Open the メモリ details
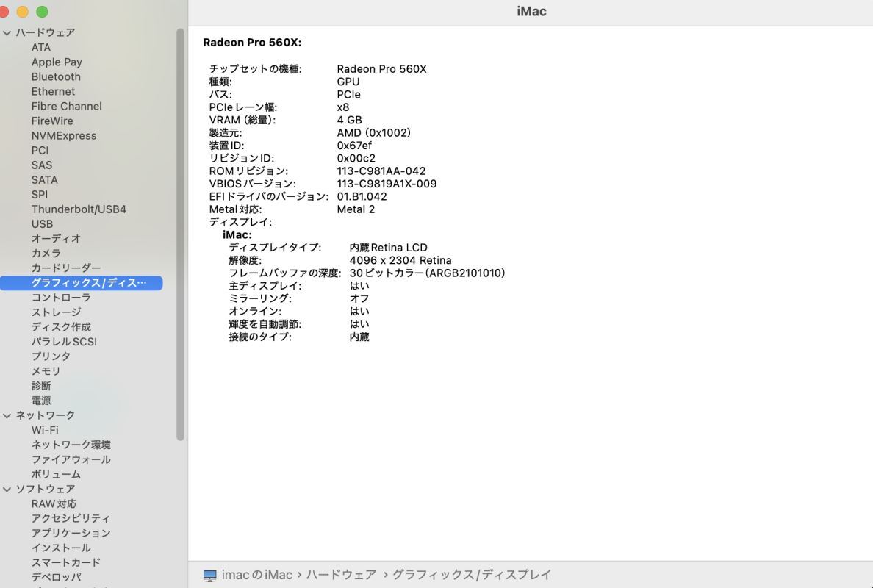Screen dimensions: 873x588 pyautogui.click(x=46, y=371)
